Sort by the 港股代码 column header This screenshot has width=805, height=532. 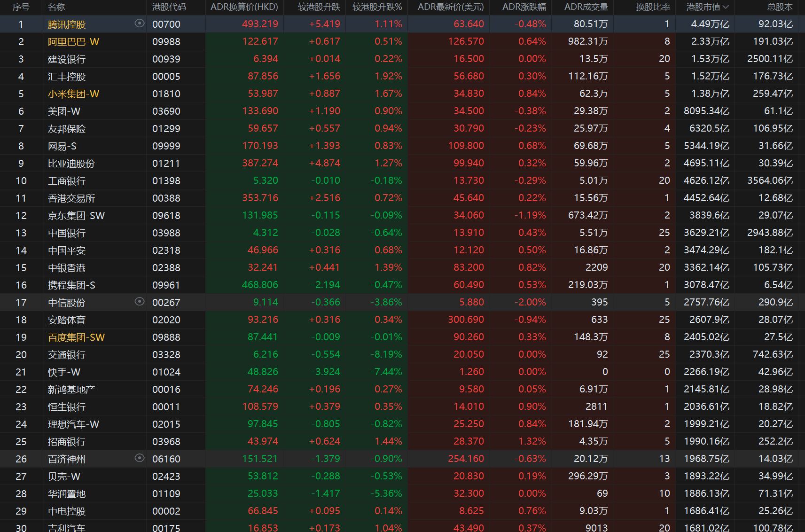tap(169, 7)
